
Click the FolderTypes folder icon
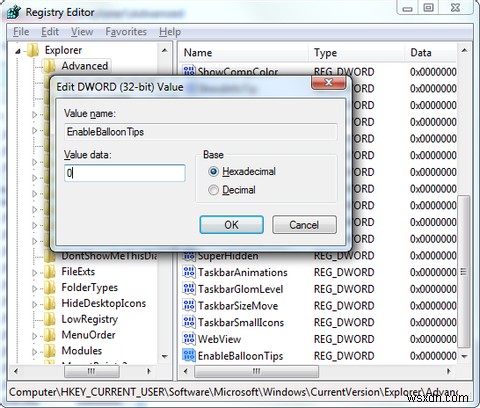[x=49, y=287]
